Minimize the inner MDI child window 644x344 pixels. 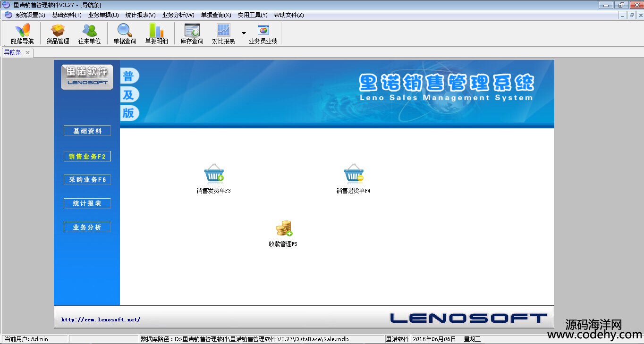(623, 15)
